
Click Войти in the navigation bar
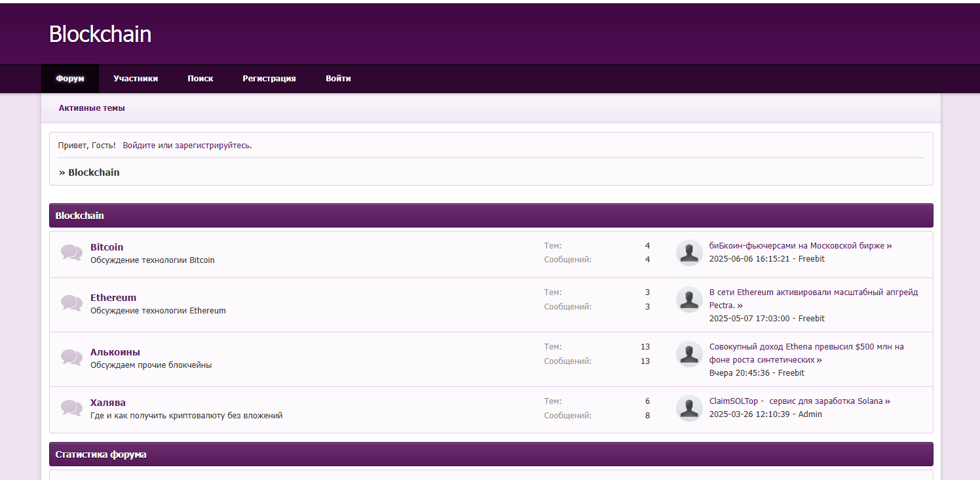pos(338,79)
